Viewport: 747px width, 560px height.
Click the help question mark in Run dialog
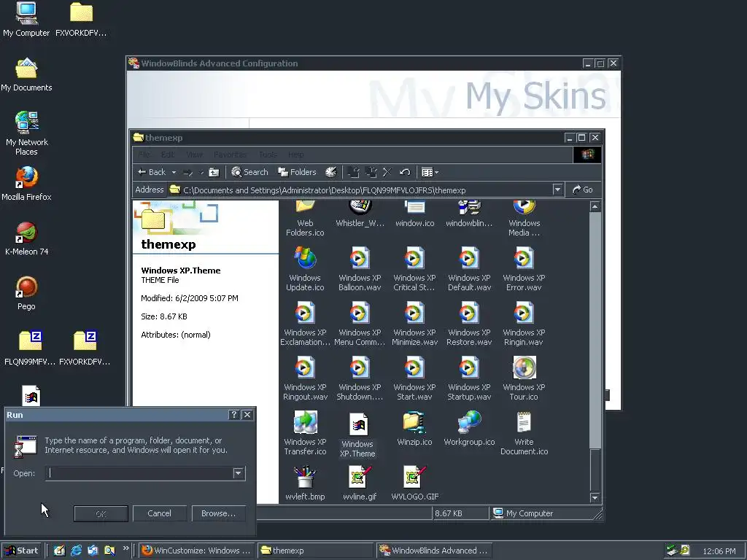[x=233, y=415]
